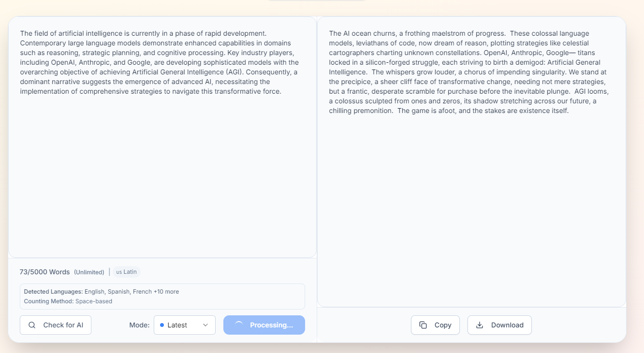The image size is (644, 353).
Task: Click the disabled Processing button
Action: click(x=264, y=325)
